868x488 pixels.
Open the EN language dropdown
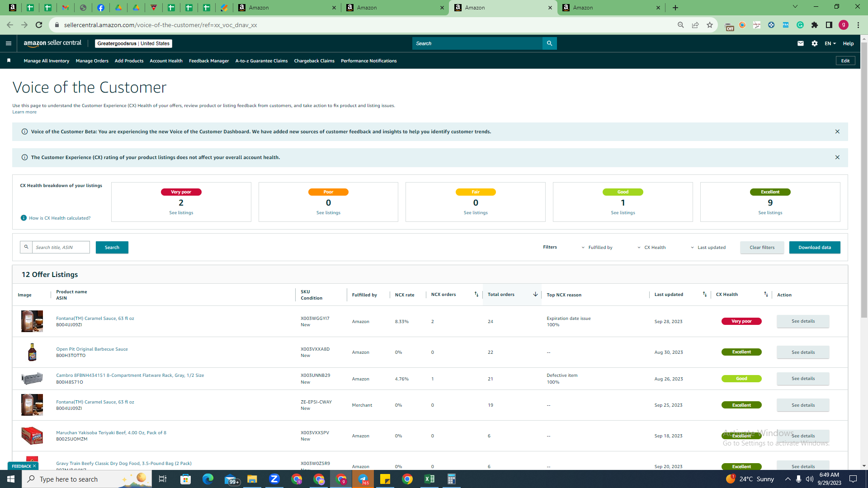pos(830,43)
